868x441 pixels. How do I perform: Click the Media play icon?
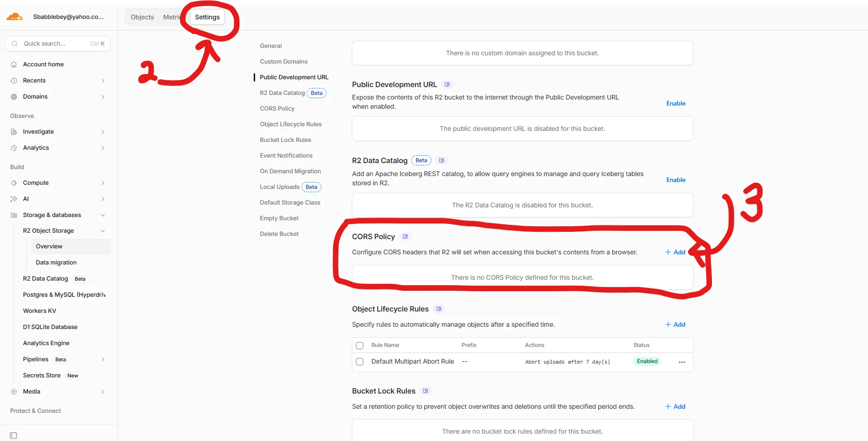pos(14,392)
